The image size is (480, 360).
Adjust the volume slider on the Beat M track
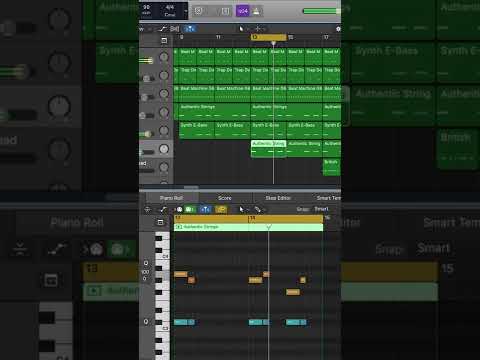[x=147, y=61]
